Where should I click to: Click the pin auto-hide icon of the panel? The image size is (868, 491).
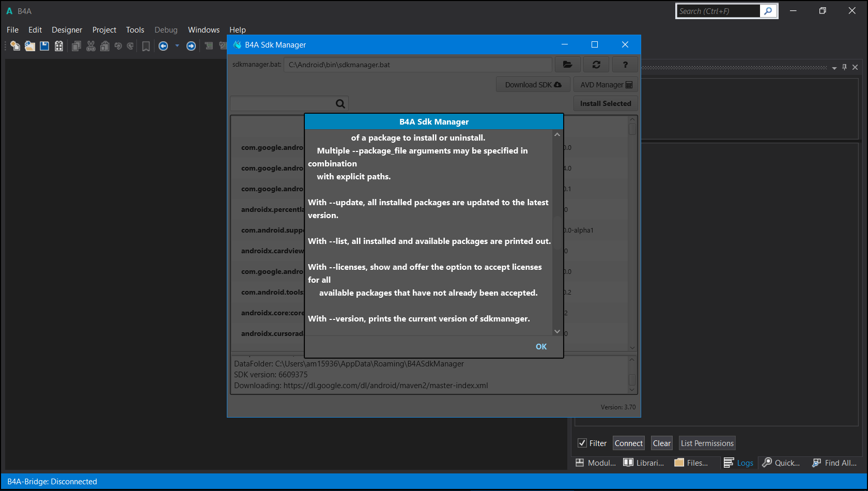pyautogui.click(x=845, y=67)
